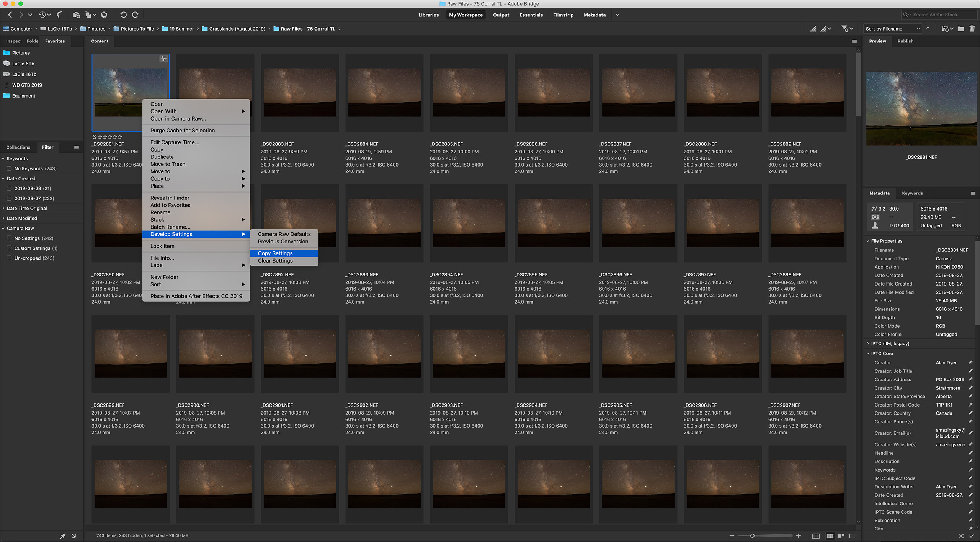
Task: Open the Sort by Filename dropdown
Action: point(892,29)
